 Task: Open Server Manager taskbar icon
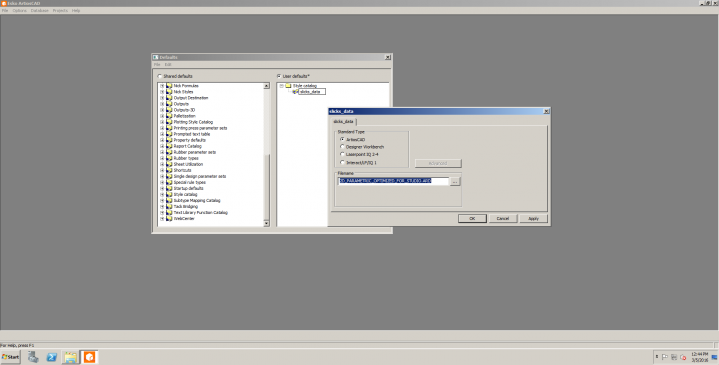(33, 357)
